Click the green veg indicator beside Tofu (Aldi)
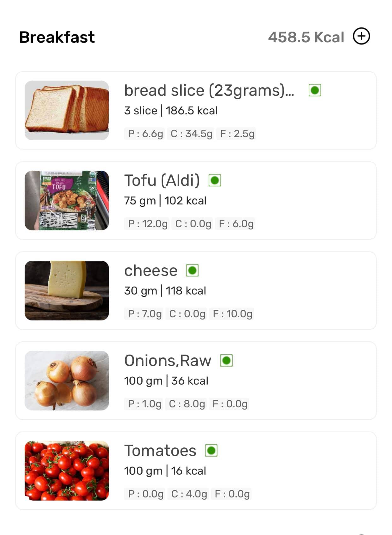Screen dimensions: 392x535 pyautogui.click(x=215, y=180)
